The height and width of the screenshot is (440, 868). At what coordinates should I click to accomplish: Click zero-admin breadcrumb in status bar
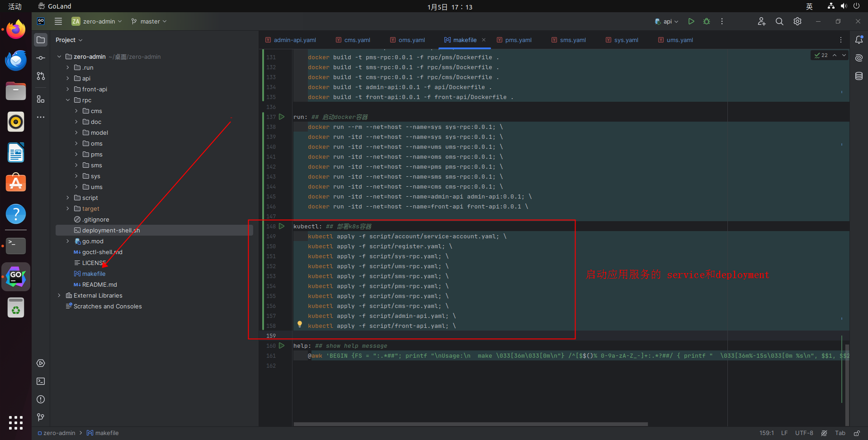[57, 433]
